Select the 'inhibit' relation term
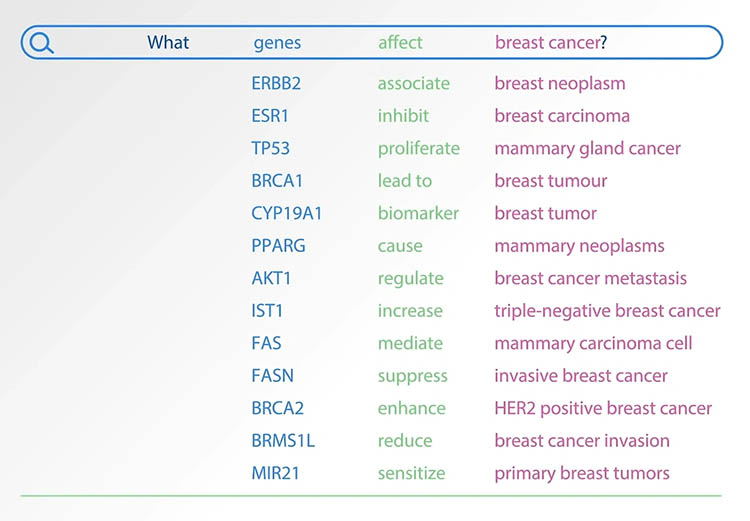The width and height of the screenshot is (750, 521). [x=403, y=116]
